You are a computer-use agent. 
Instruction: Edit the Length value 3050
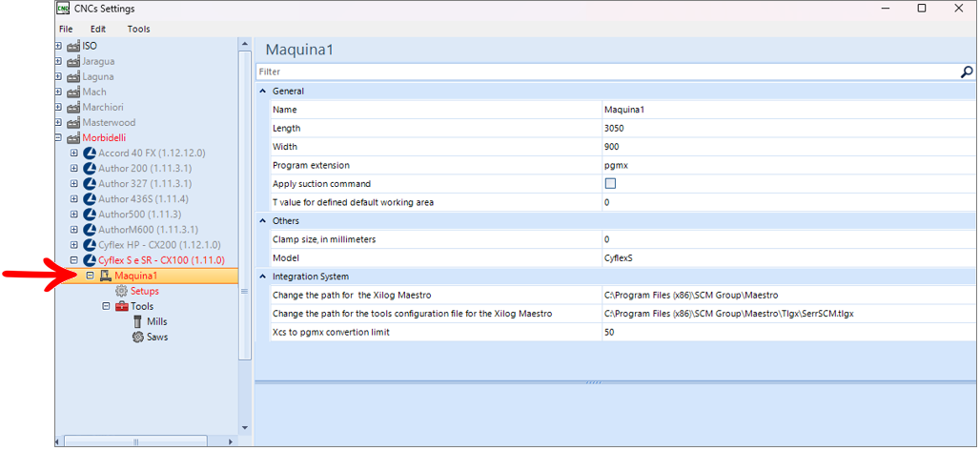click(788, 128)
